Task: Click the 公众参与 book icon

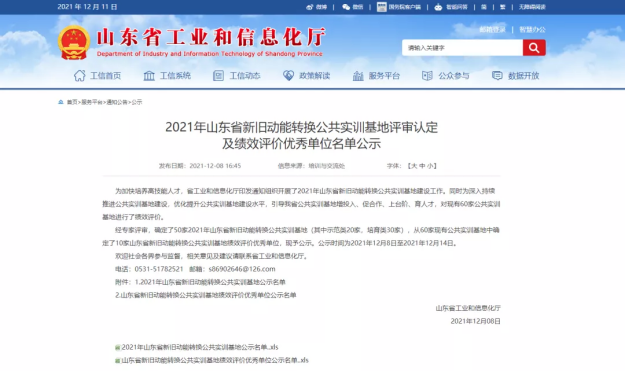Action: [x=427, y=75]
